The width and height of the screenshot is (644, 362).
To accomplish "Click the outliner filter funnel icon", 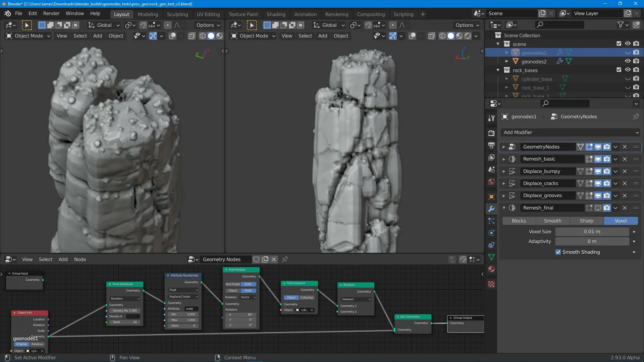I will click(621, 25).
